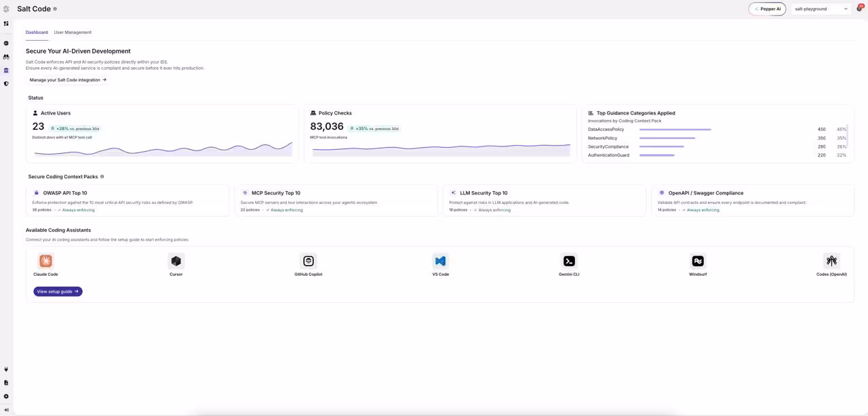Select the Codex (OpenAI) assistant icon

tap(831, 261)
